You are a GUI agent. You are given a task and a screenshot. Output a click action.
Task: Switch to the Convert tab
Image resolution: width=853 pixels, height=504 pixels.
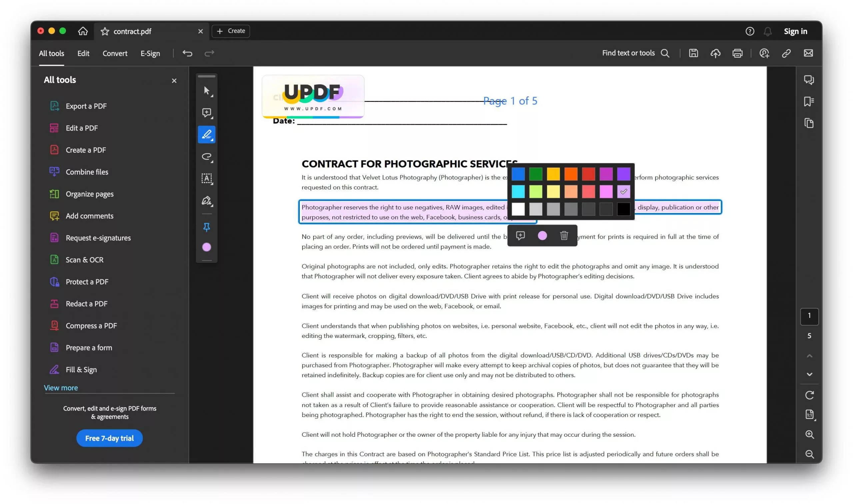(115, 53)
